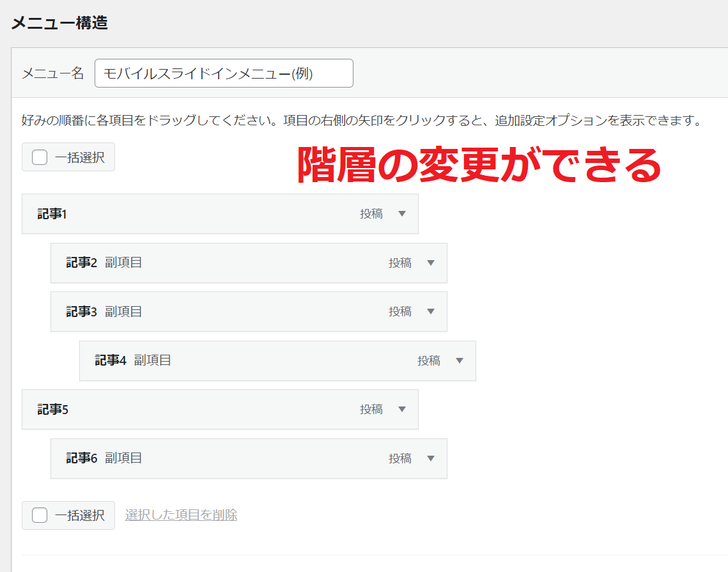
Task: Select the 記事6 sub-item title
Action: 81,458
